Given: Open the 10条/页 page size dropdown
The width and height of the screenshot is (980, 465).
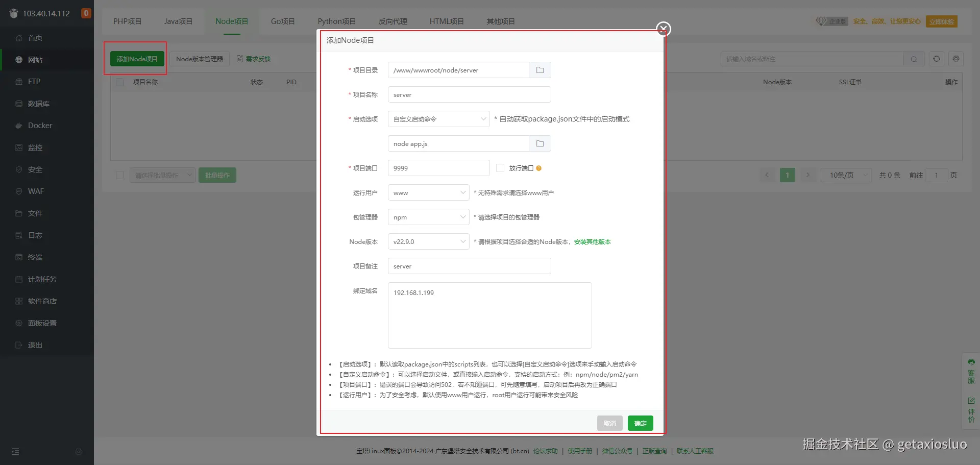Looking at the screenshot, I should (846, 175).
